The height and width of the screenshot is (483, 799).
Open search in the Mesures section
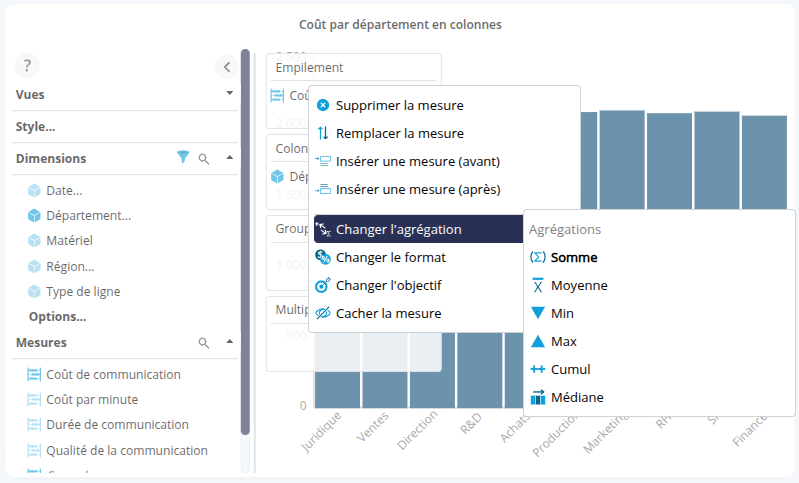(x=204, y=342)
